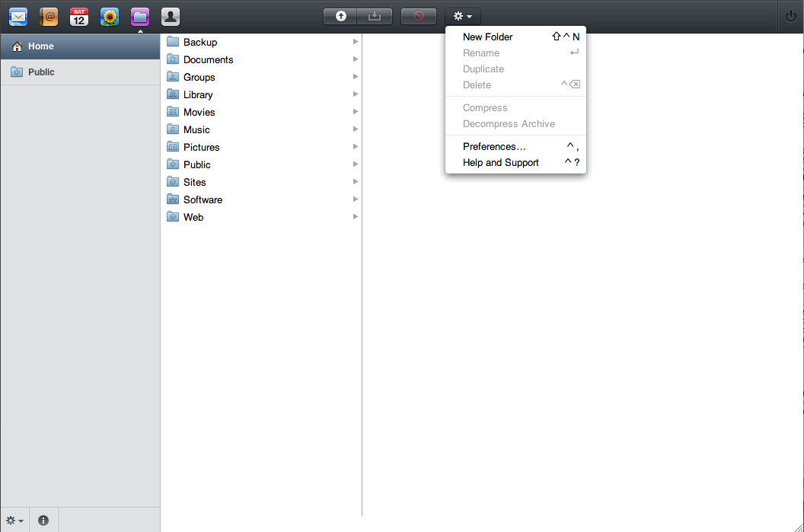Choose Delete from the menu
Viewport: 804px width, 532px height.
click(516, 85)
